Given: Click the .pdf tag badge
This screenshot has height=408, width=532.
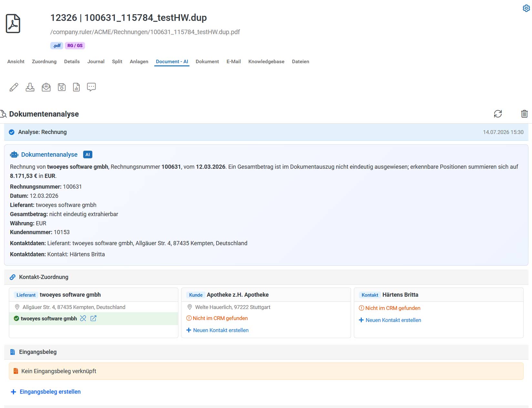Looking at the screenshot, I should (x=57, y=45).
